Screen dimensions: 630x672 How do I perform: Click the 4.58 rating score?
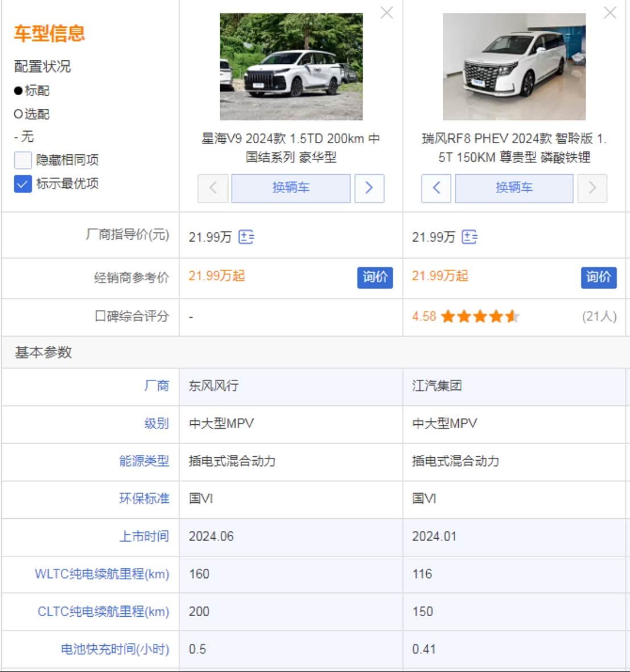(x=424, y=317)
